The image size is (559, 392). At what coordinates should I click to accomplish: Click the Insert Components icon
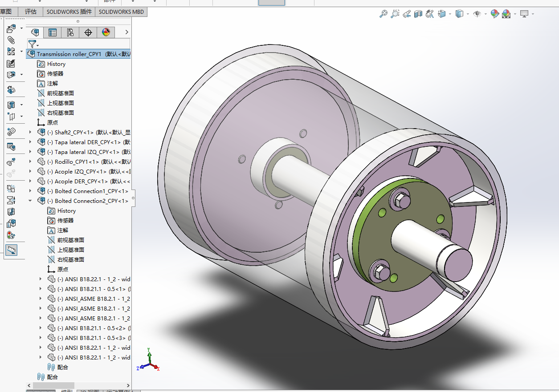[11, 29]
